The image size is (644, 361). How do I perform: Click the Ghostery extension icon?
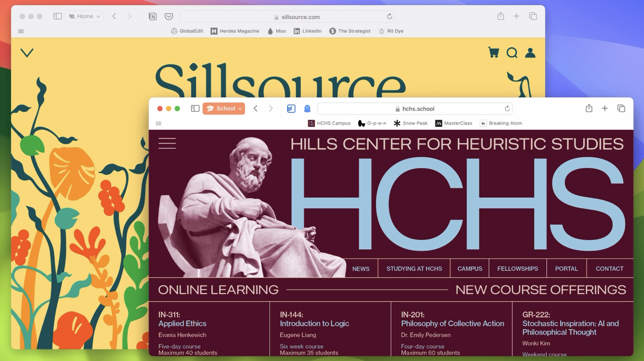tap(307, 108)
